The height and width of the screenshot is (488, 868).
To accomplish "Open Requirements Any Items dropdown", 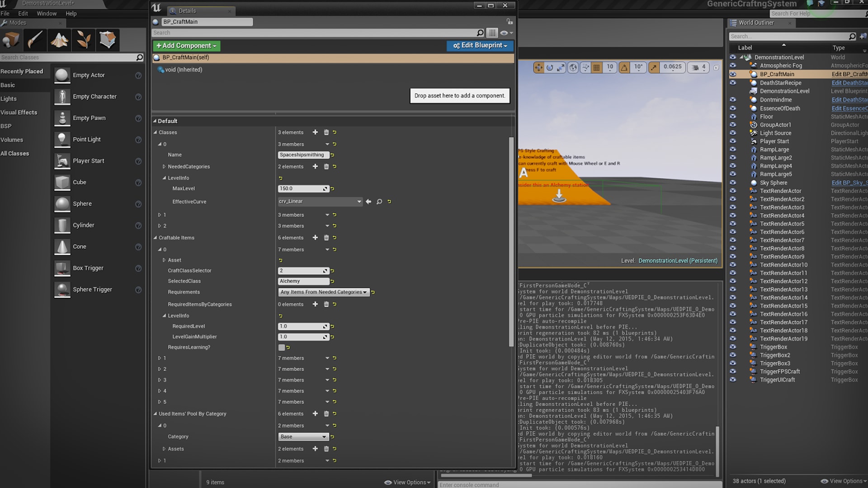I will pyautogui.click(x=324, y=292).
